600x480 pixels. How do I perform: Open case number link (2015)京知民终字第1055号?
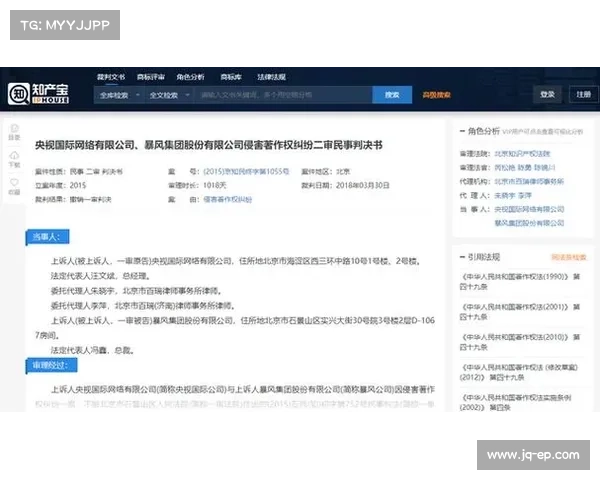tap(246, 171)
